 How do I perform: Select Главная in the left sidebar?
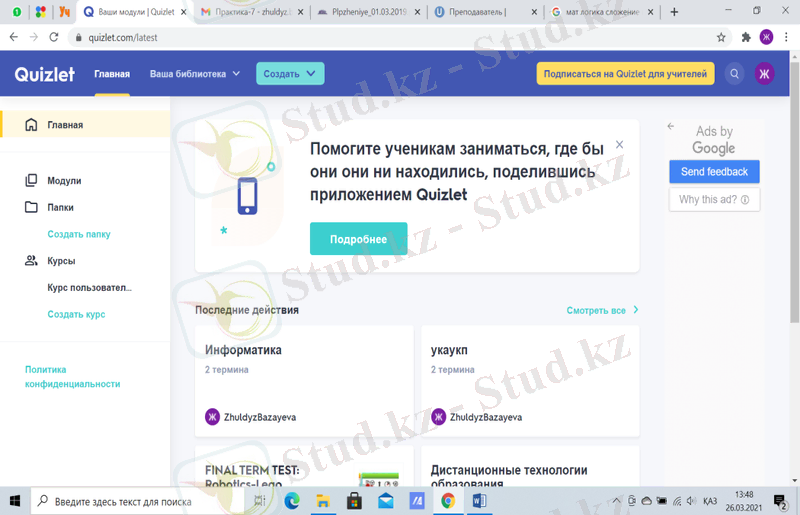tap(85, 125)
